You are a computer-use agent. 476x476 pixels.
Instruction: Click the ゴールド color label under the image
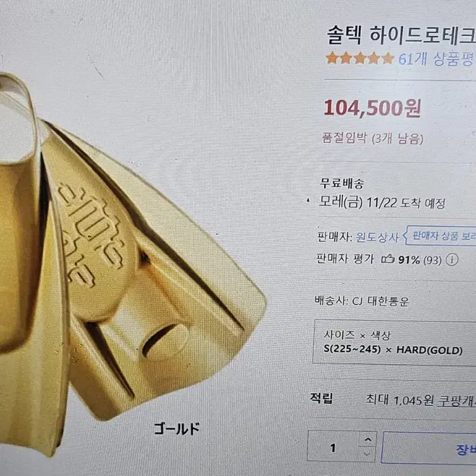click(177, 429)
